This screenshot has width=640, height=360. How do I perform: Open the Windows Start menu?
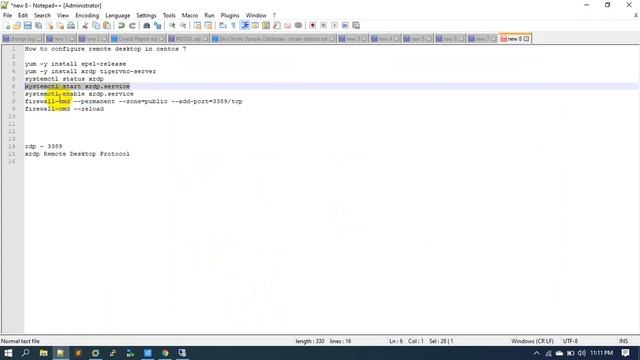tap(8, 353)
